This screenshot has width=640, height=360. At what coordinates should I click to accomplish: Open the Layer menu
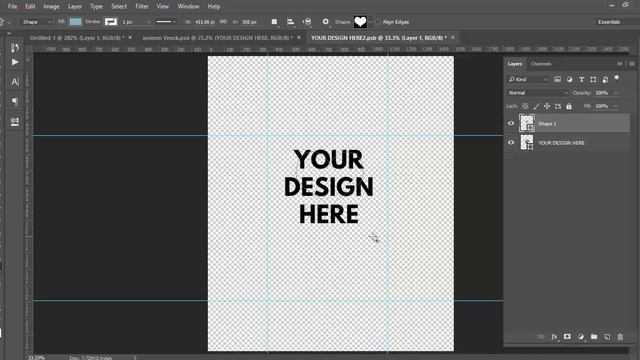pyautogui.click(x=75, y=6)
